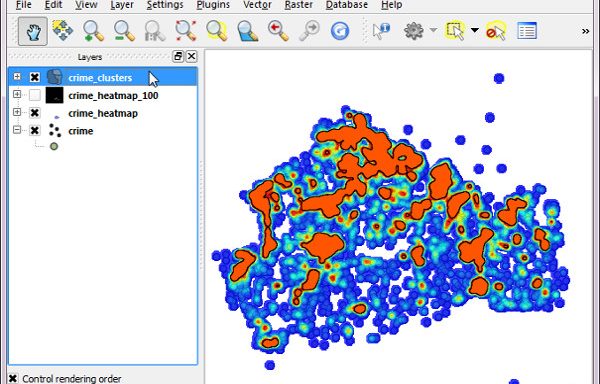This screenshot has width=600, height=384.
Task: Click the Zoom Last icon
Action: click(278, 31)
